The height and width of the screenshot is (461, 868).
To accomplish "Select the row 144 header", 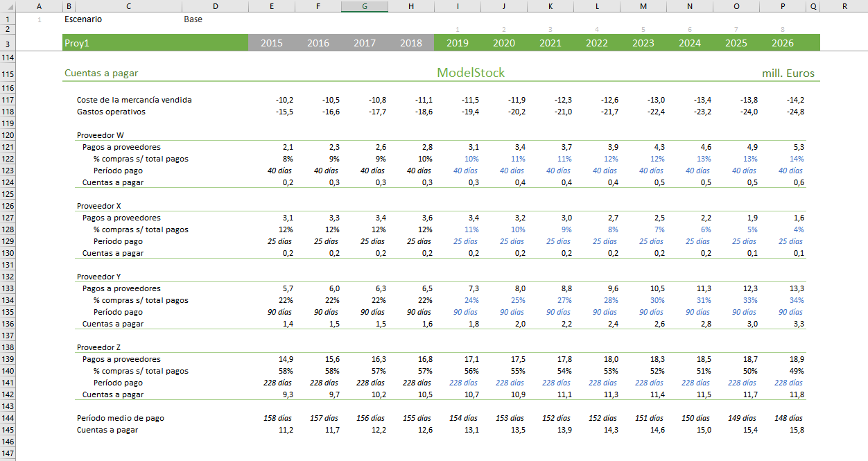I will [8, 418].
